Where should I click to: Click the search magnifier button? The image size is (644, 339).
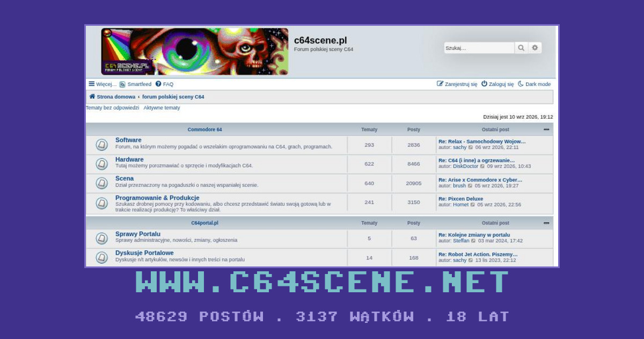(x=521, y=48)
